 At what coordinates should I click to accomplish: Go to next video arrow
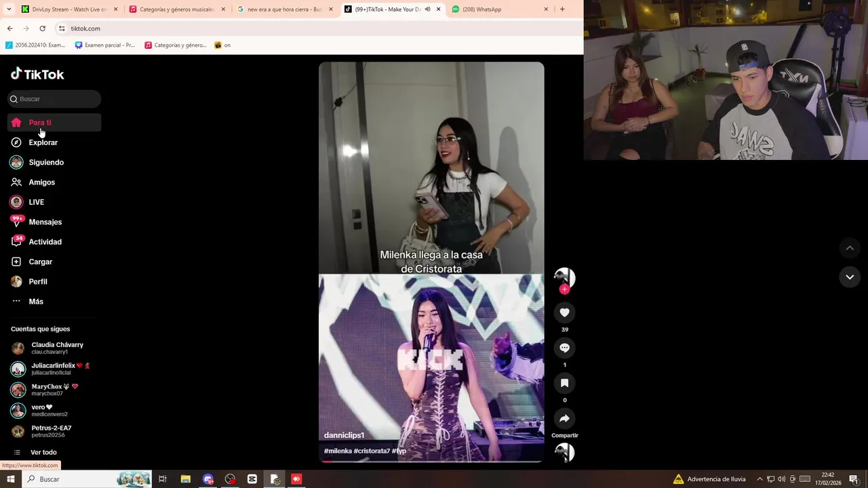coord(850,277)
